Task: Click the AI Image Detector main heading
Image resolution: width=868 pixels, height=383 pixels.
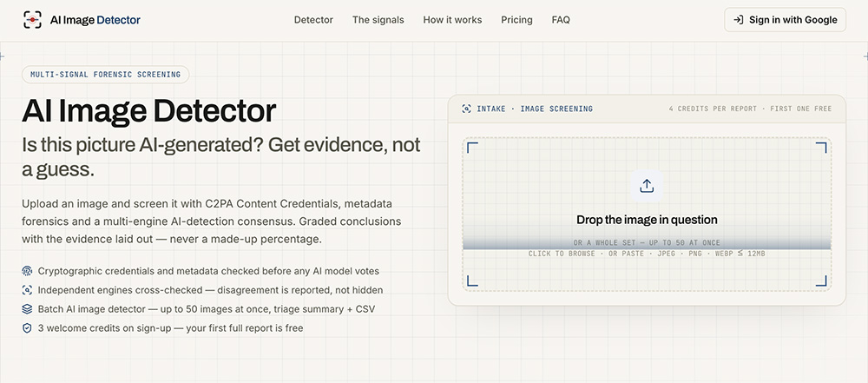Action: 149,110
